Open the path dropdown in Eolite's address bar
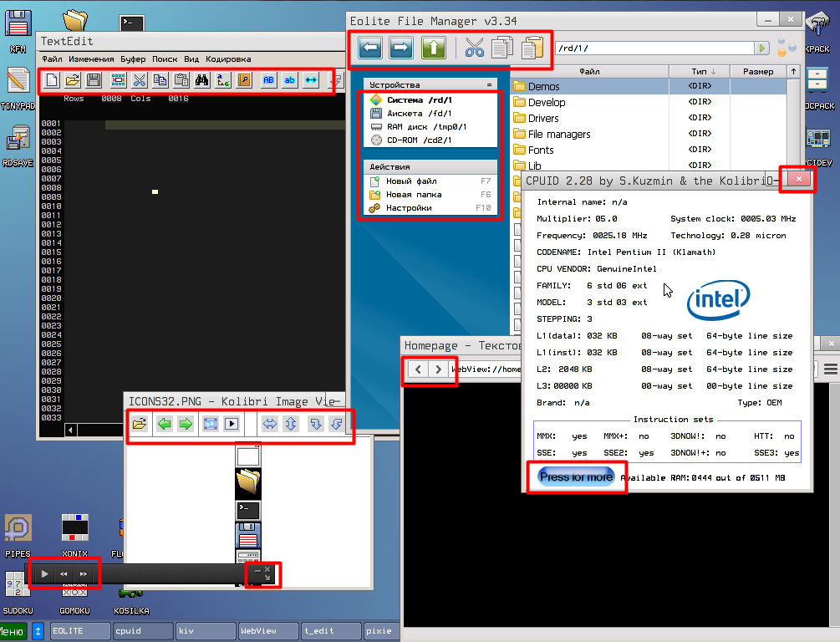The image size is (840, 642). coord(761,48)
